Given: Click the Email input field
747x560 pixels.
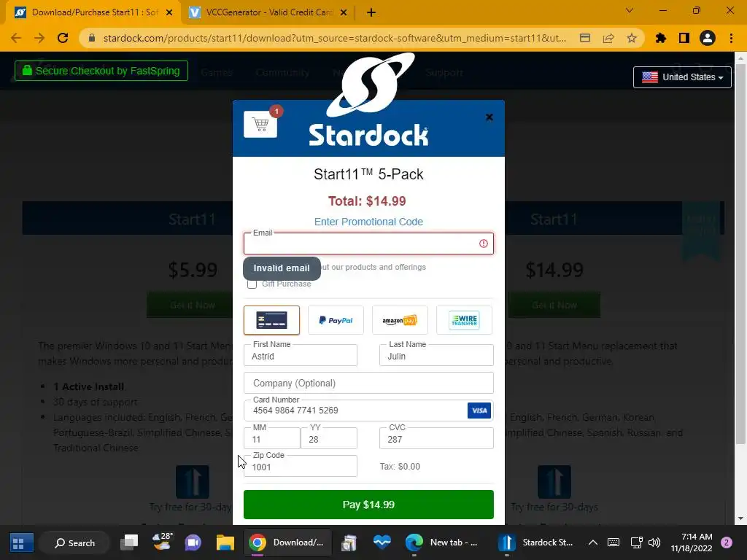Looking at the screenshot, I should pos(368,244).
